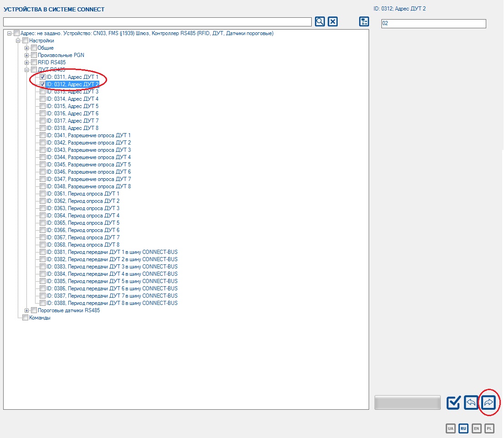Expand the Общие node
Image resolution: width=504 pixels, height=438 pixels.
coord(27,48)
